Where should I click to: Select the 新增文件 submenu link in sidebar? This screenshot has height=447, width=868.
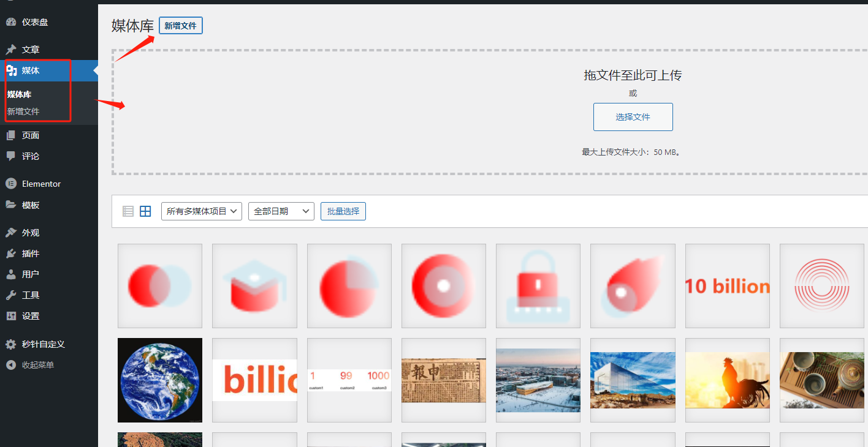(x=23, y=111)
